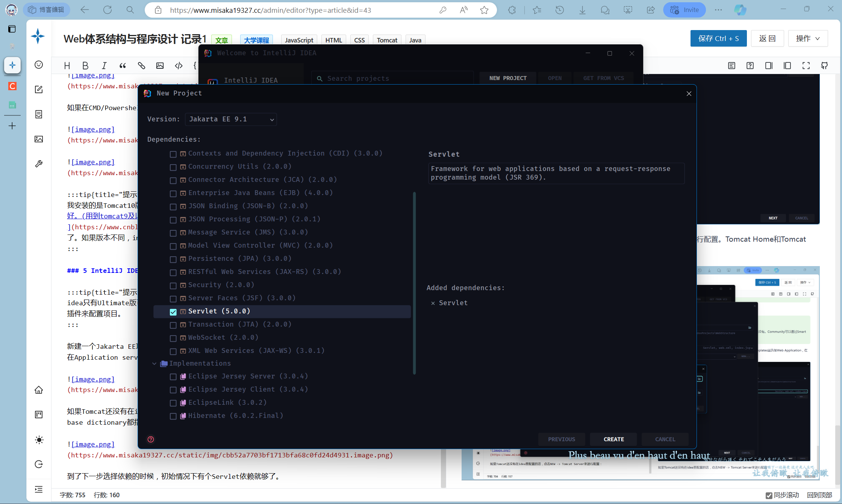Screen dimensions: 842x504
Task: Check Security (2.0.0) dependency checkbox
Action: (x=173, y=286)
